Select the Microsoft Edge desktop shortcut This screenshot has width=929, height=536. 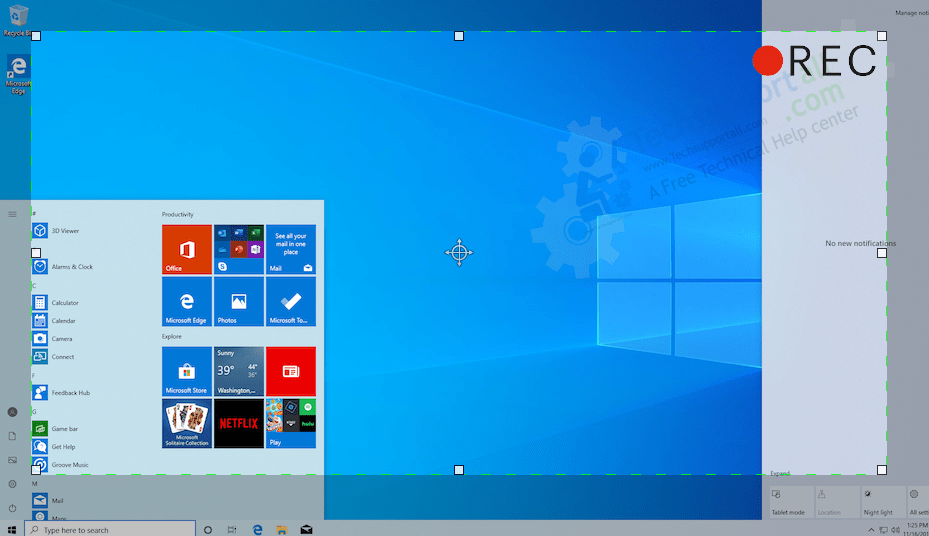click(18, 75)
